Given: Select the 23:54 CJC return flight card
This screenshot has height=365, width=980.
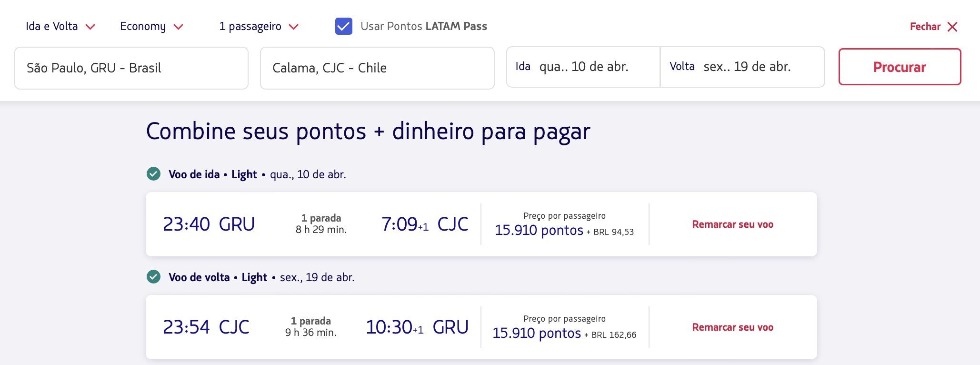Looking at the screenshot, I should pos(481,327).
